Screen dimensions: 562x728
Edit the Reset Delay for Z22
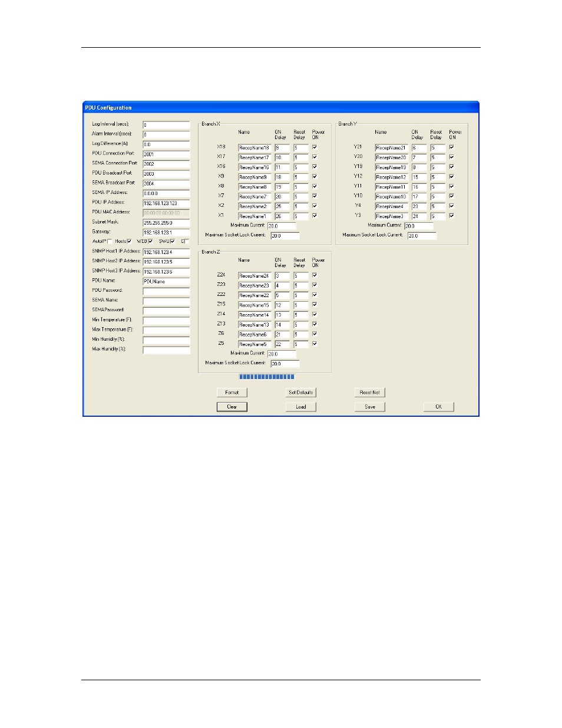(x=301, y=295)
